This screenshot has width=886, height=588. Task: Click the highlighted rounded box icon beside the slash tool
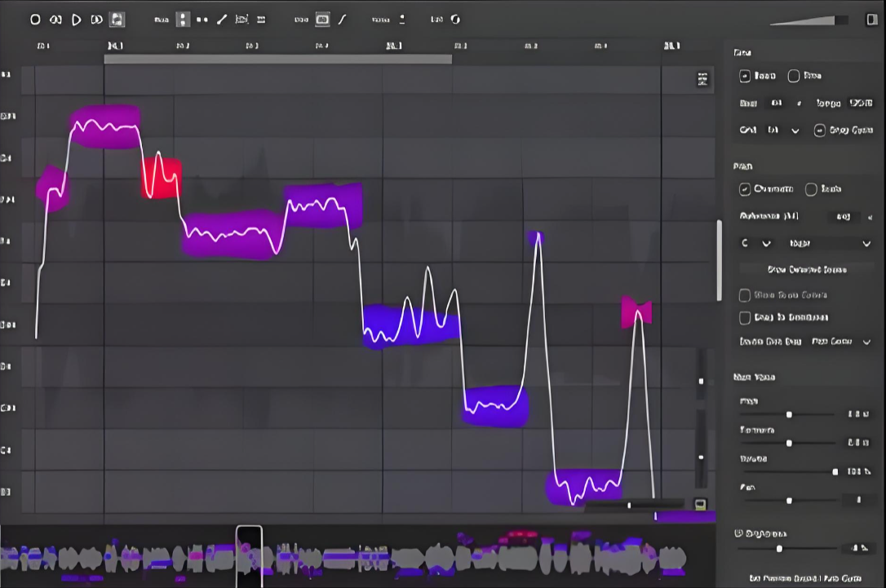(322, 20)
